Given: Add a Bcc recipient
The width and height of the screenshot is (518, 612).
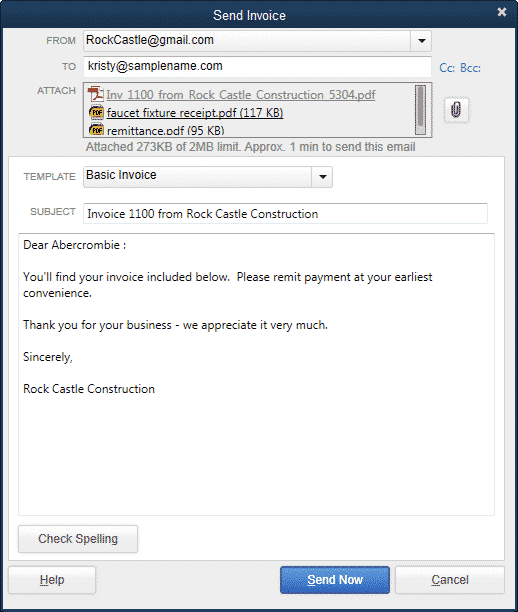Looking at the screenshot, I should [x=470, y=68].
